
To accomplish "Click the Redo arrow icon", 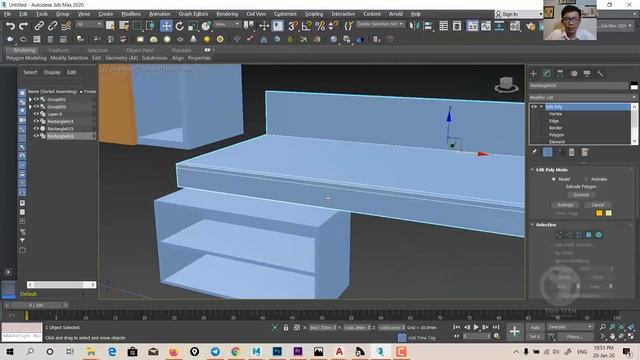I will point(23,26).
